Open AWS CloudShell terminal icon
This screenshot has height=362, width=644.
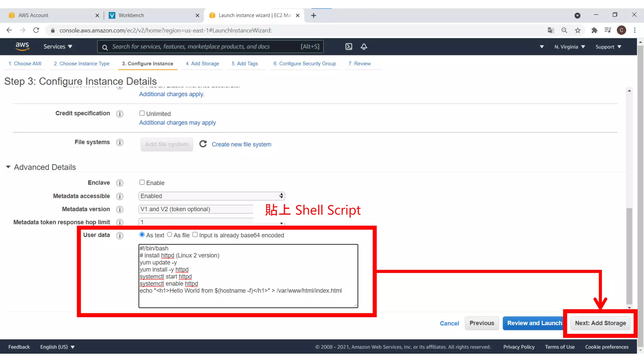click(x=349, y=47)
